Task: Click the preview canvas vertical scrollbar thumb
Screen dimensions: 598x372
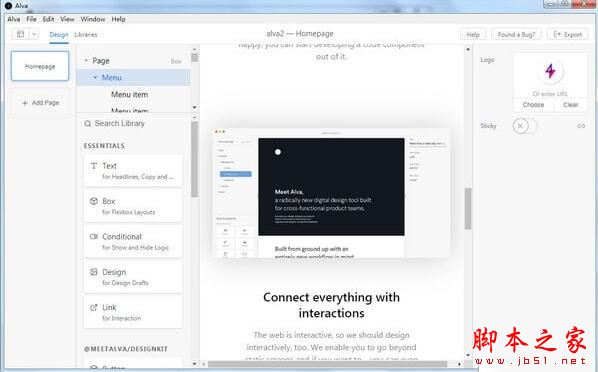Action: (468, 209)
